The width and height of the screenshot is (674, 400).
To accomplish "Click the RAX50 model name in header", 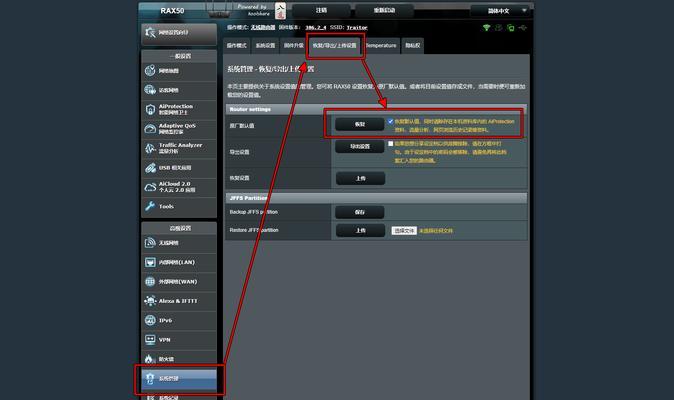I will coord(172,11).
